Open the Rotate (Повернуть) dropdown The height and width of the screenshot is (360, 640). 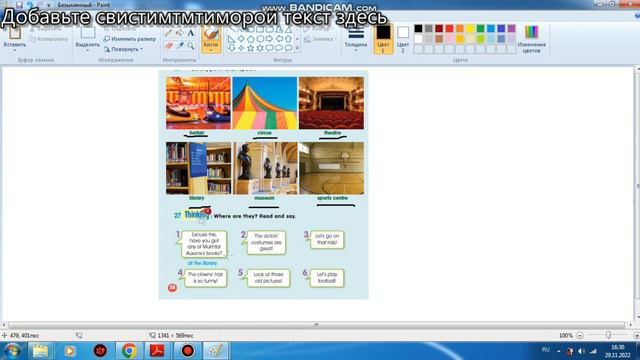pos(123,49)
